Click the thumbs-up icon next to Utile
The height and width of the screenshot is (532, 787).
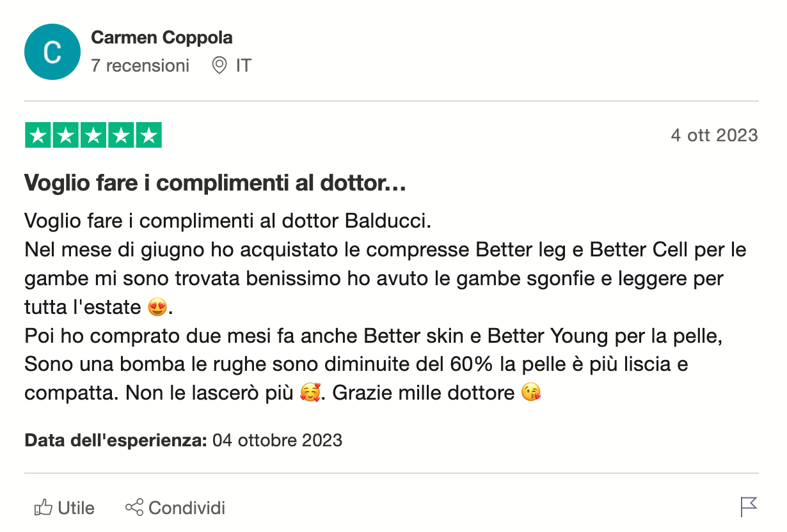tap(43, 508)
